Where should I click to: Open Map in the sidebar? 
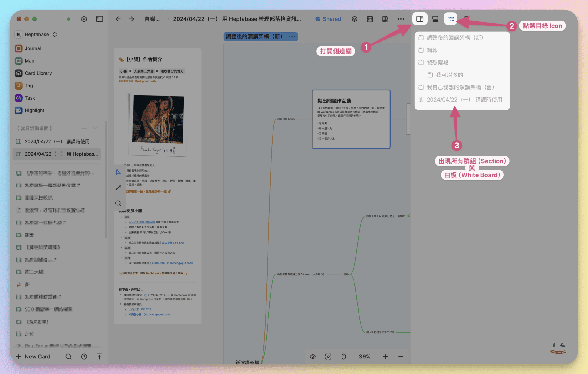29,61
